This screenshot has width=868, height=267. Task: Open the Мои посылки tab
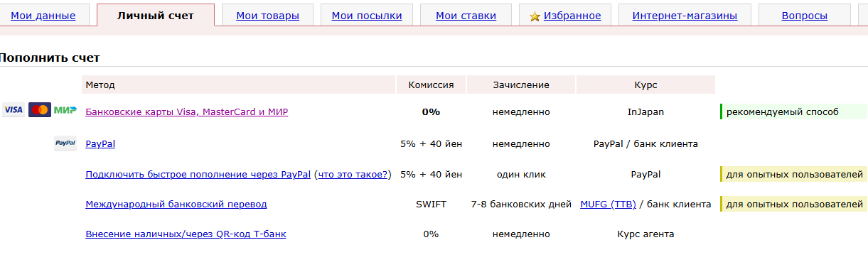point(367,16)
